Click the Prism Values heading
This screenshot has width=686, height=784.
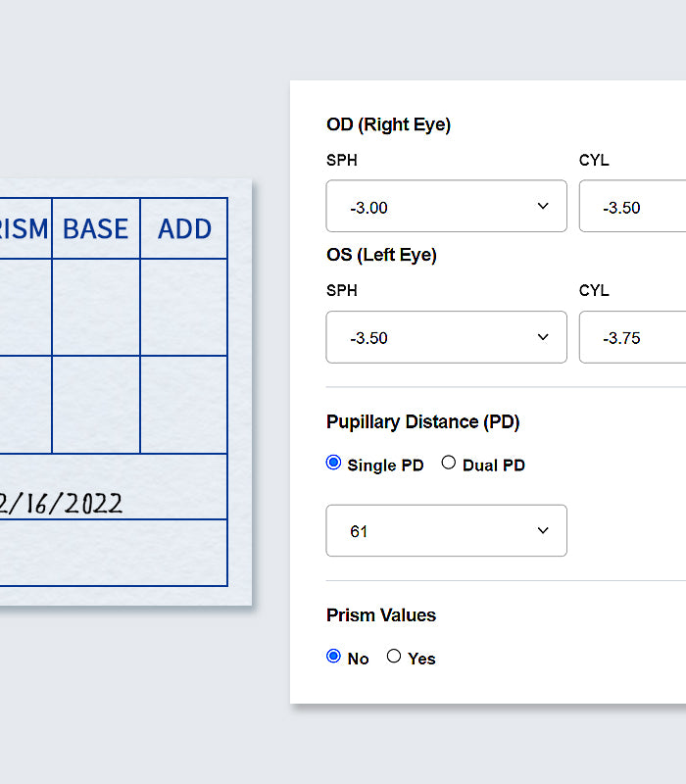(x=381, y=615)
